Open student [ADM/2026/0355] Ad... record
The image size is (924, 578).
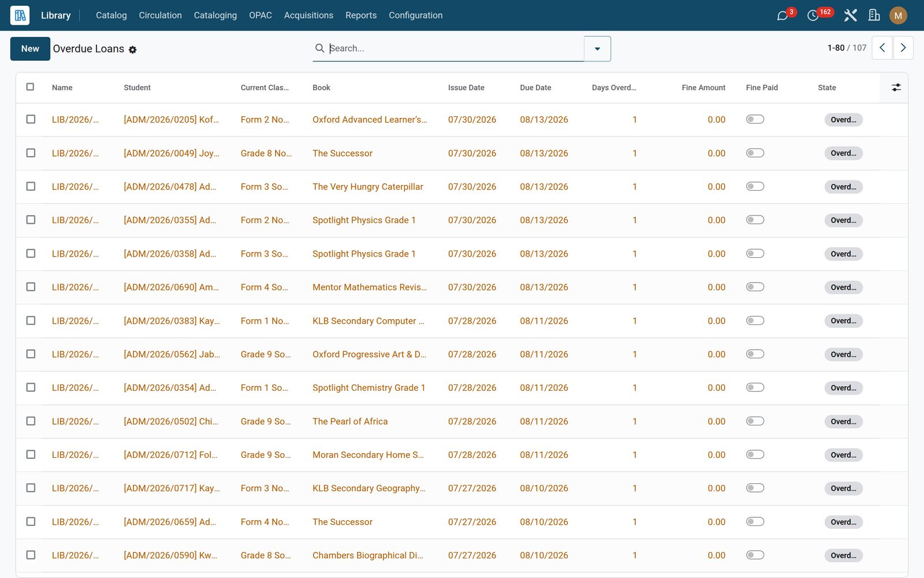pyautogui.click(x=170, y=220)
